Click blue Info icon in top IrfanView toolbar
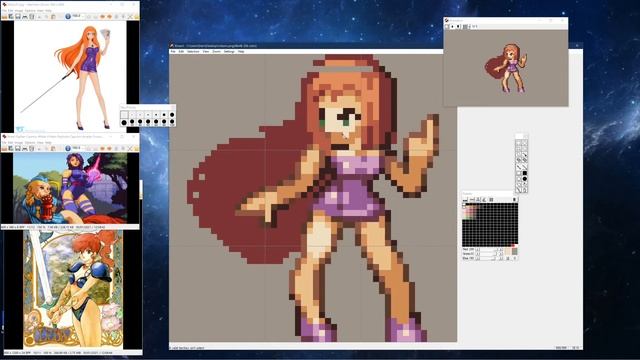 pos(68,16)
